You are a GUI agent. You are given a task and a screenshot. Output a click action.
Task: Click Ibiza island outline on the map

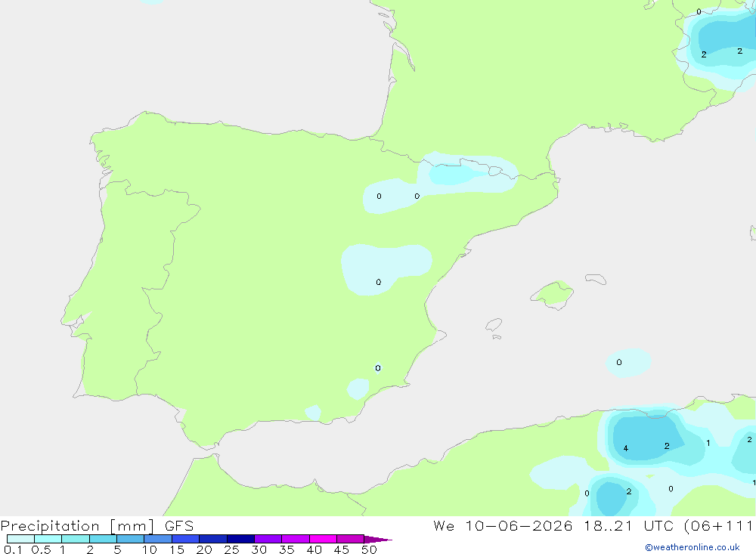(x=494, y=324)
